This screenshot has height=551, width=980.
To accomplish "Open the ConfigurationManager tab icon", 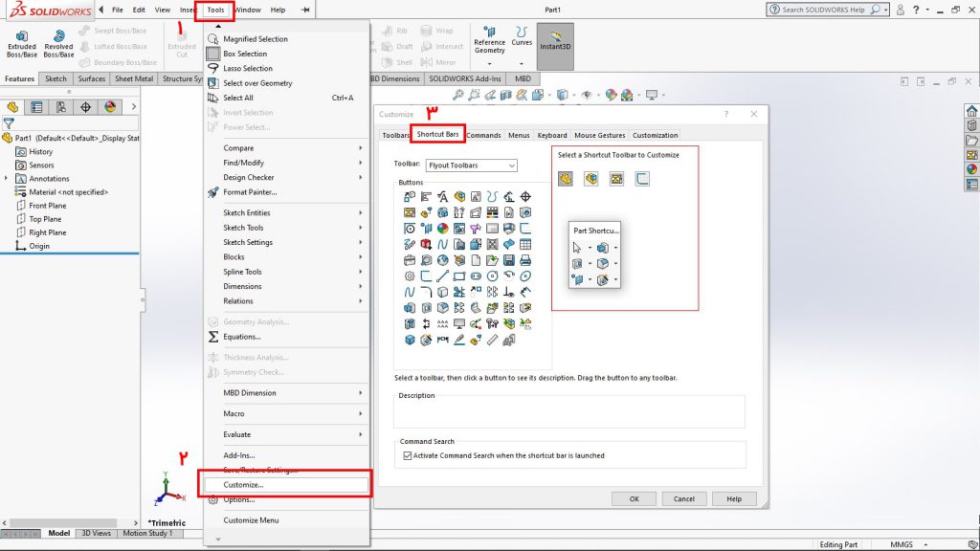I will (x=61, y=107).
